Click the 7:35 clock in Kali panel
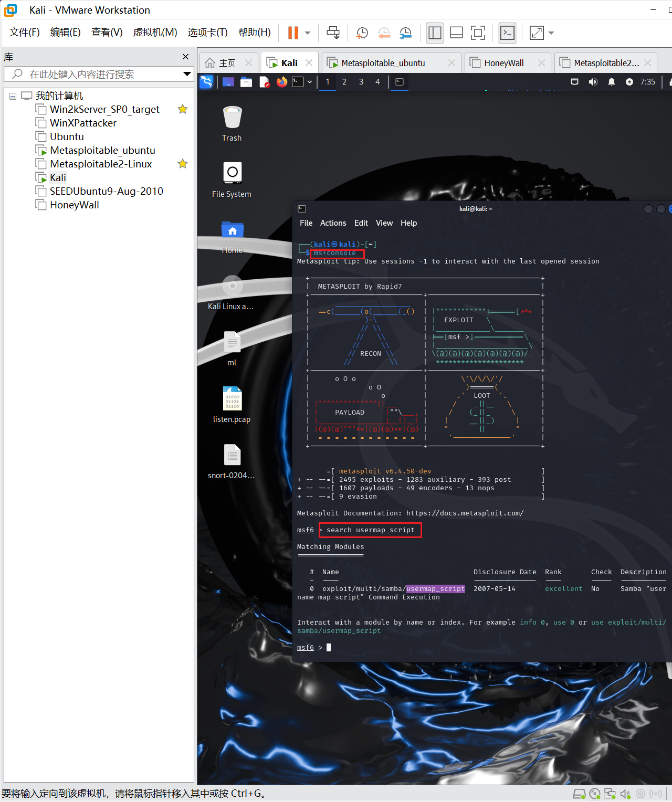This screenshot has width=672, height=802. [x=648, y=82]
